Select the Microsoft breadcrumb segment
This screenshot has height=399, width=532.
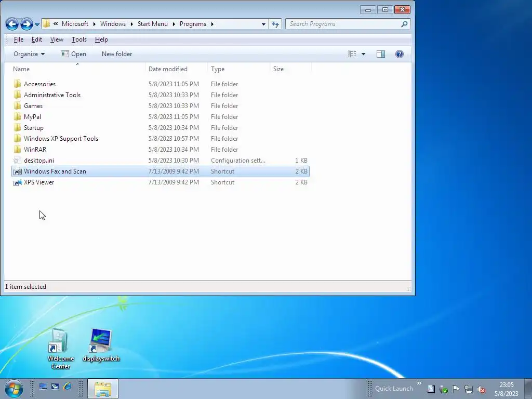[x=75, y=24]
